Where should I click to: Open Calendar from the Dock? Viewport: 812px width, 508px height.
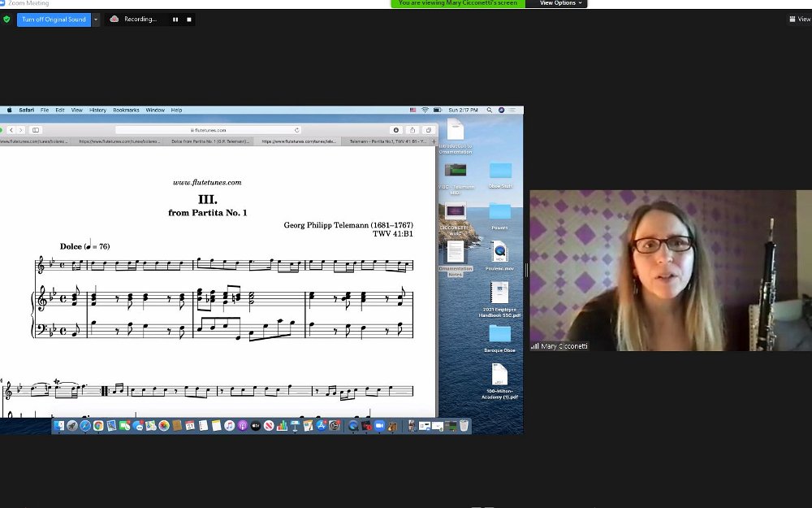(x=190, y=426)
